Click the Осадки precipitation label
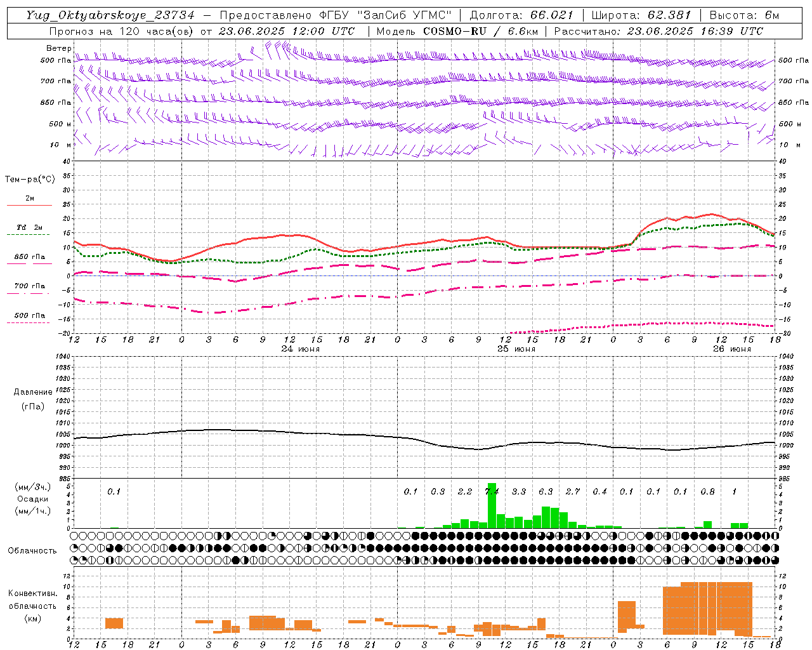The height and width of the screenshot is (650, 812). click(33, 499)
